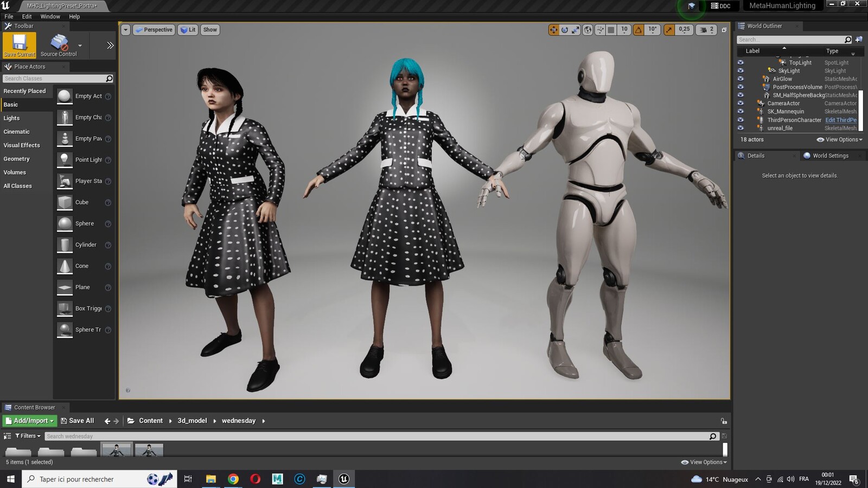Click the Lit view mode button

[x=188, y=30]
